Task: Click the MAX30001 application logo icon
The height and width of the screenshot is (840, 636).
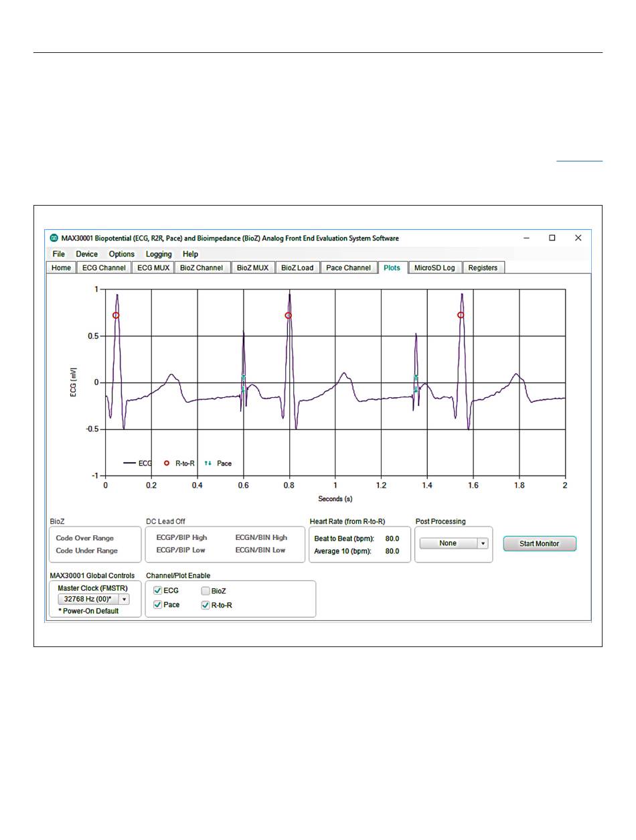Action: click(x=54, y=238)
